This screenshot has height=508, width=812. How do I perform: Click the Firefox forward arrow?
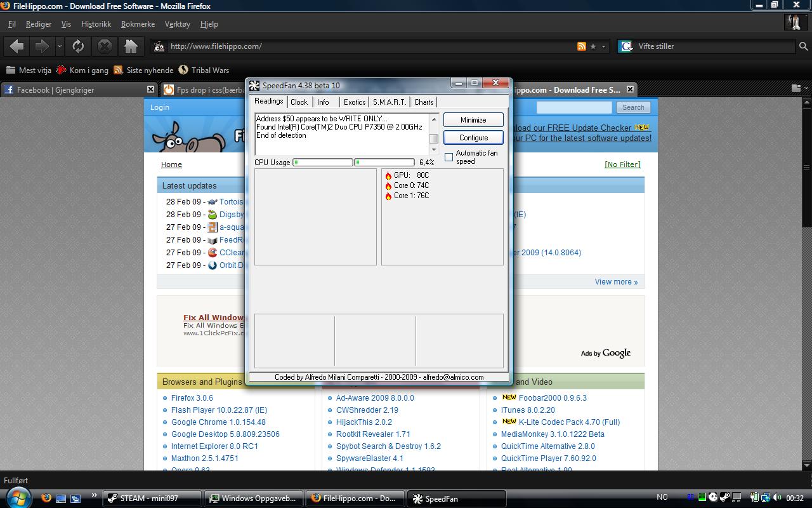coord(42,46)
